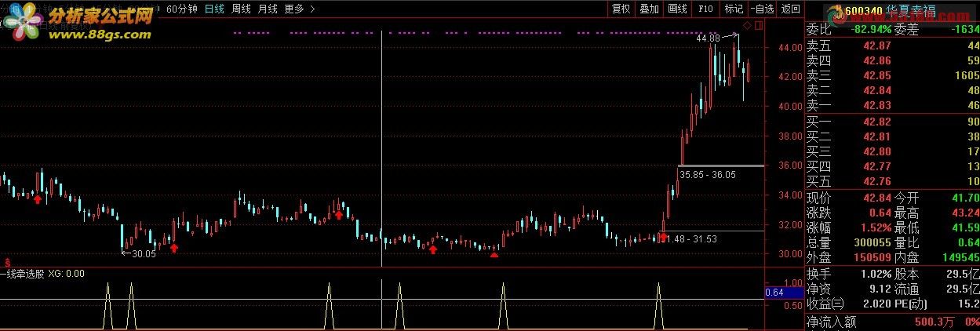This screenshot has width=980, height=331.
Task: Open the 画线 drawing tools
Action: (x=677, y=9)
